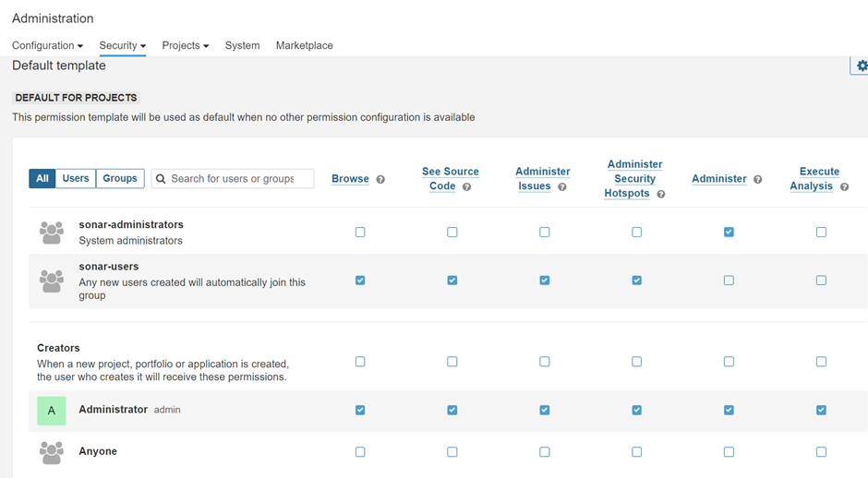Click the Administrator avatar icon
This screenshot has height=478, width=868.
52,411
